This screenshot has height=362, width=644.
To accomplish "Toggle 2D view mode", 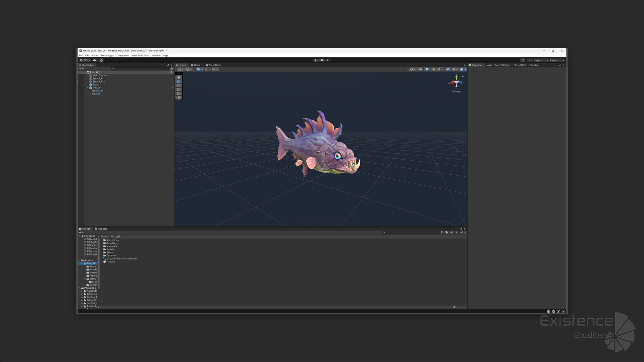I will (x=420, y=69).
